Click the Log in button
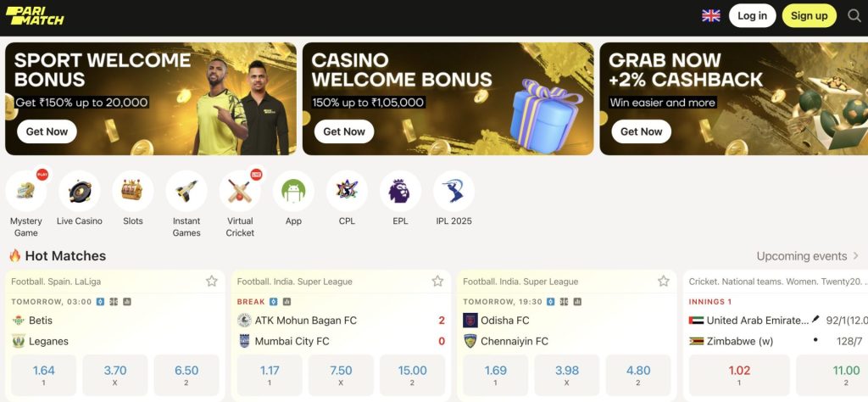Viewport: 868px width, 402px height. coord(753,15)
